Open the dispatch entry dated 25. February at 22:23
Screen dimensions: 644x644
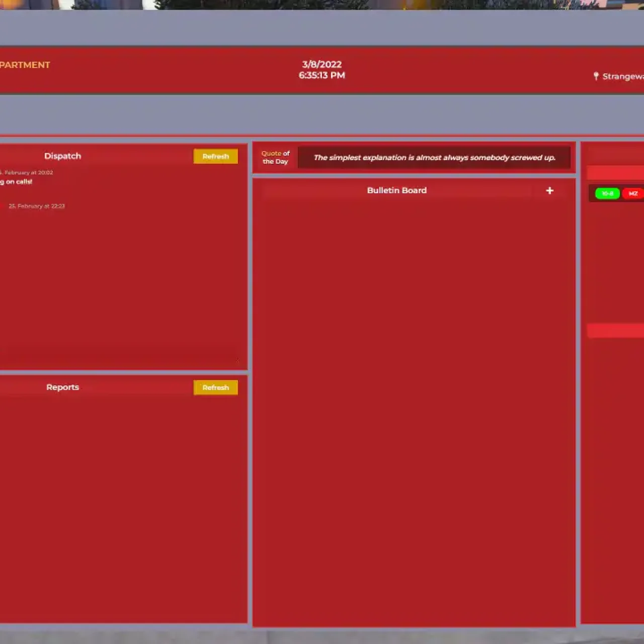(x=37, y=206)
